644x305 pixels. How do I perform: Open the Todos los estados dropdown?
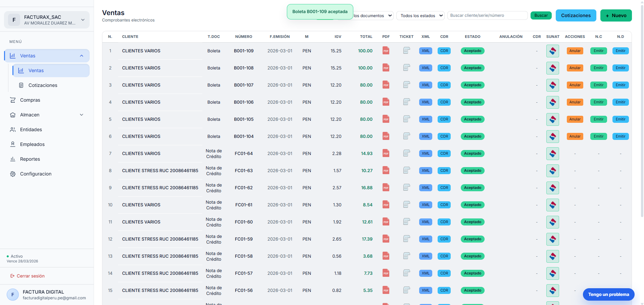coord(420,16)
